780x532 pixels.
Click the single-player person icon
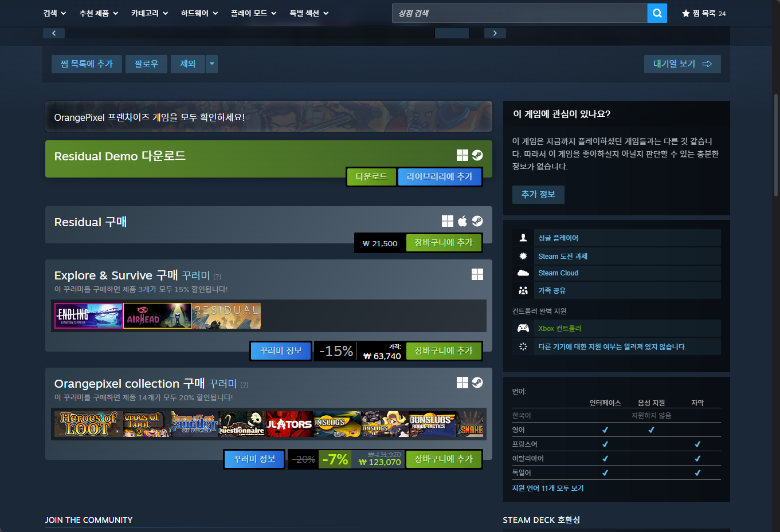click(523, 238)
